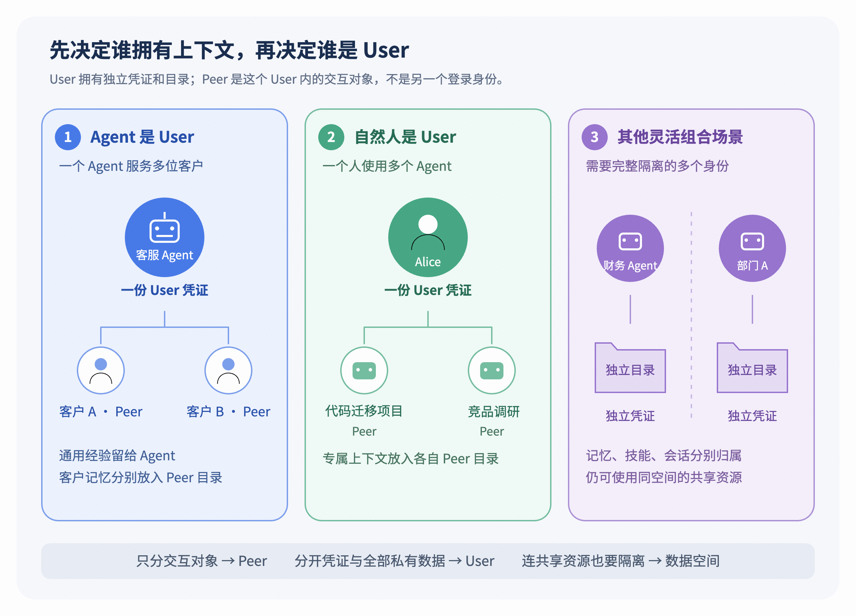Click the heading 其他灵活组合场景
The image size is (856, 616).
680,137
